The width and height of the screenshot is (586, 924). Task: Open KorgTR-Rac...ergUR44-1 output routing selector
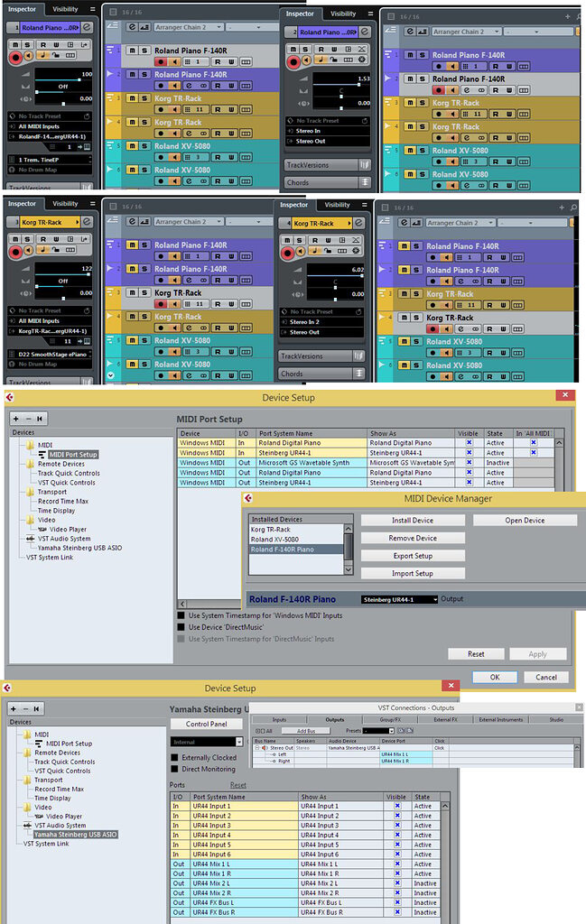[51, 331]
